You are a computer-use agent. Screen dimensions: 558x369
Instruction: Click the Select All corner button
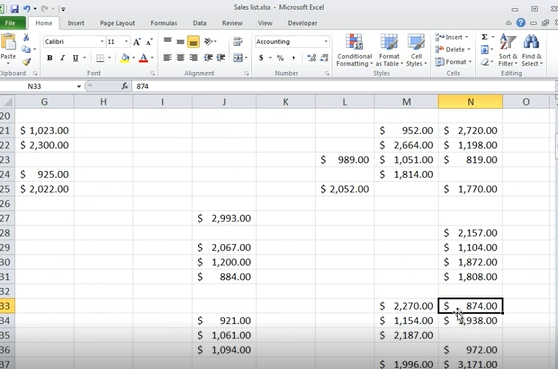[7, 102]
